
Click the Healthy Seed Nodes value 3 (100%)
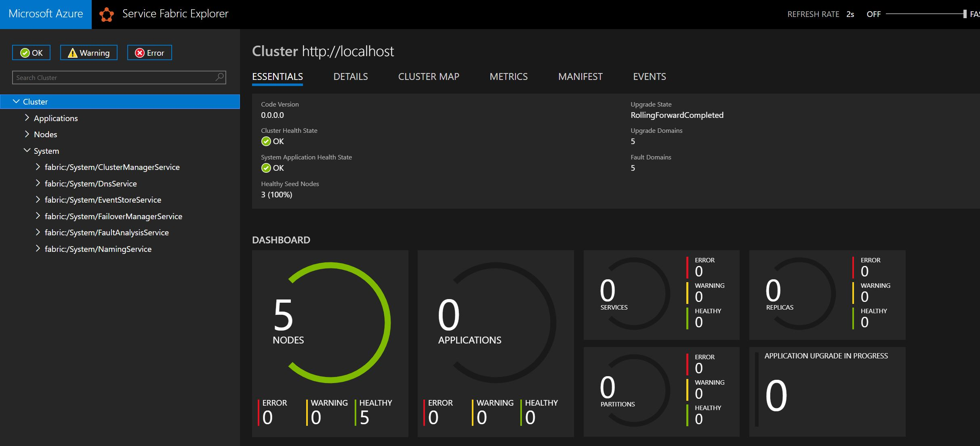(276, 195)
